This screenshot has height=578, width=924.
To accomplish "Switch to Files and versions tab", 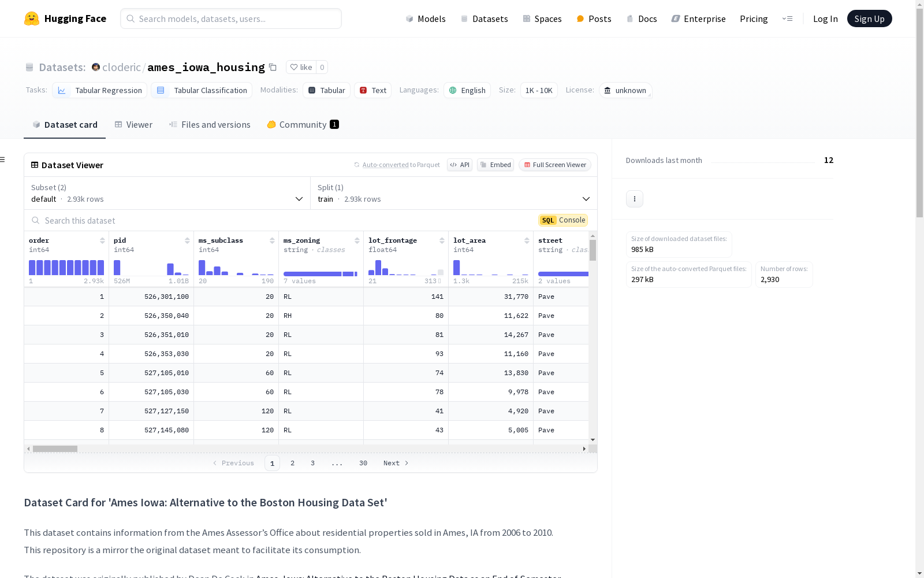I will [210, 125].
